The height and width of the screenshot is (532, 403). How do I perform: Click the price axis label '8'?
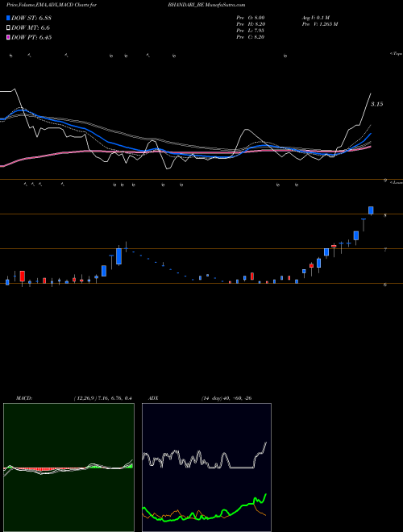pos(385,215)
